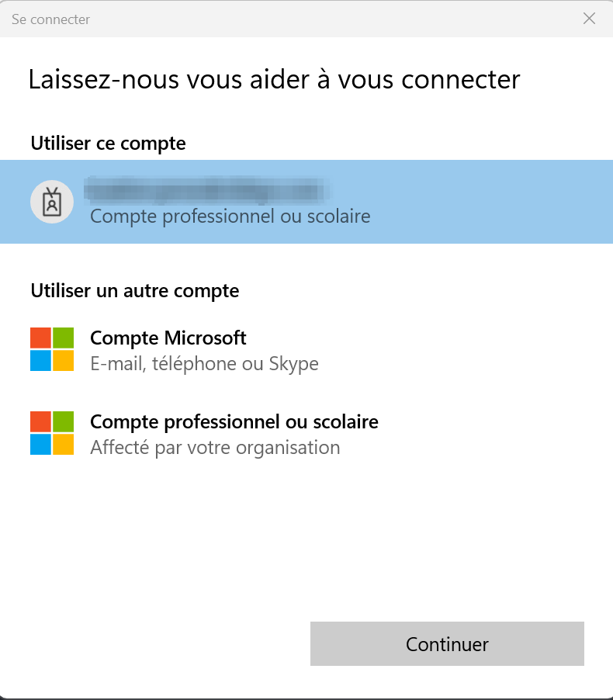The width and height of the screenshot is (613, 700).
Task: Click the Utiliser un autre compte heading
Action: click(134, 290)
